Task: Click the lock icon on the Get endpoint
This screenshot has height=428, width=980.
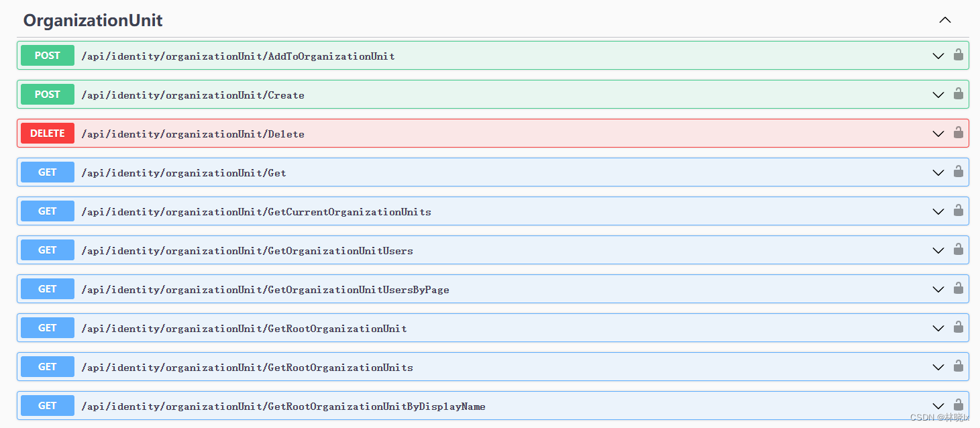Action: pyautogui.click(x=958, y=172)
